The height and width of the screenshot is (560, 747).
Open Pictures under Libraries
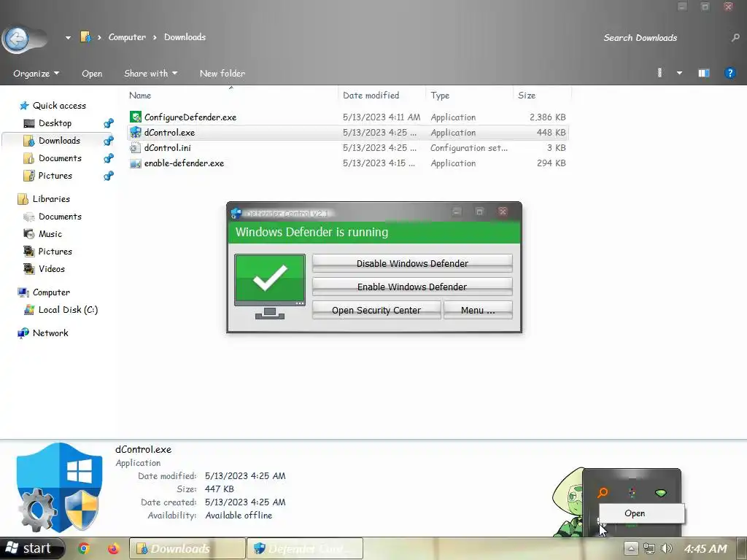click(x=55, y=252)
